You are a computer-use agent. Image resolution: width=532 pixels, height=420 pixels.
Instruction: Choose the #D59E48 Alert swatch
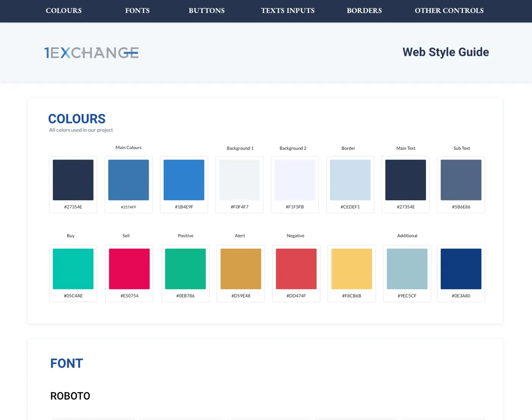click(x=241, y=269)
